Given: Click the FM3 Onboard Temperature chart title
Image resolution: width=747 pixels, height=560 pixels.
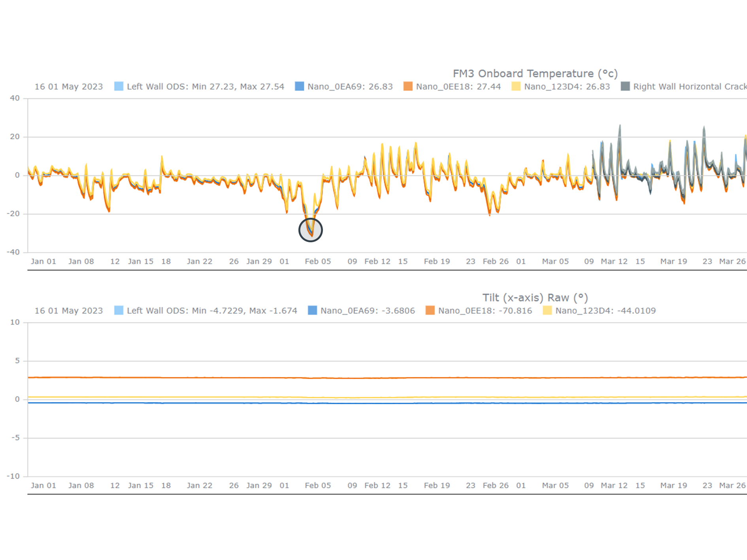Looking at the screenshot, I should [x=535, y=74].
